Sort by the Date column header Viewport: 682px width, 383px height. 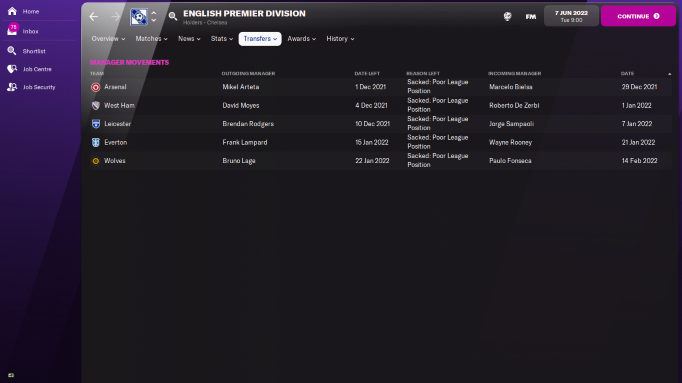click(627, 73)
